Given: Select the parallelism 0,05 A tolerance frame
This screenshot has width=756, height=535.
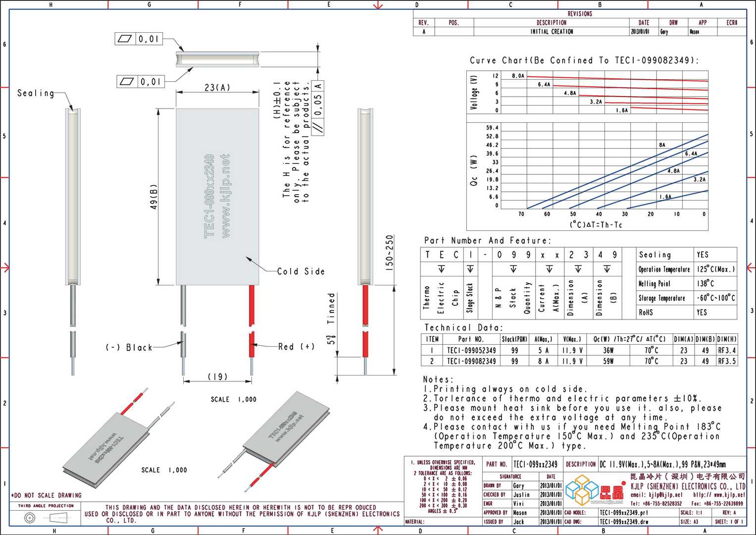Looking at the screenshot, I should coord(318,107).
